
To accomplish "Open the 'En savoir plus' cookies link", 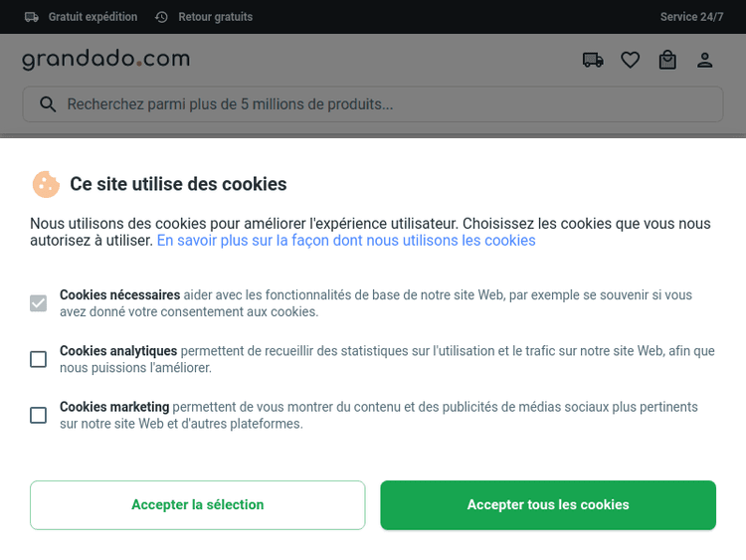I will (346, 241).
